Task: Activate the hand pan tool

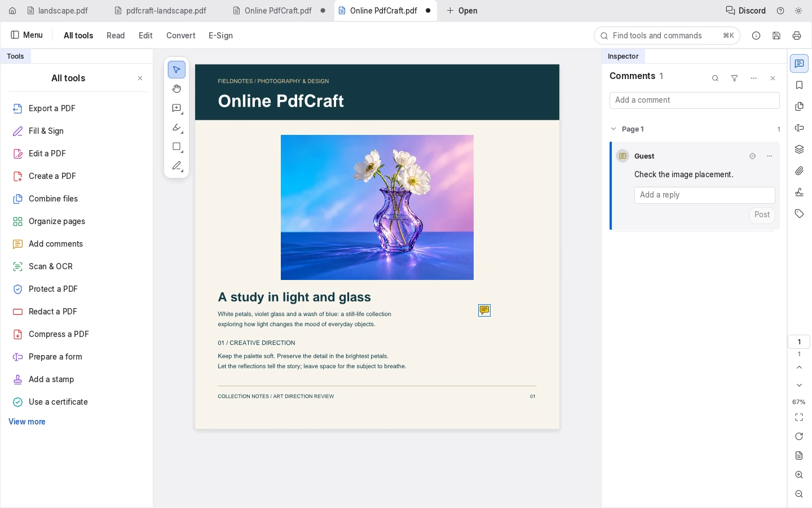Action: pos(176,89)
